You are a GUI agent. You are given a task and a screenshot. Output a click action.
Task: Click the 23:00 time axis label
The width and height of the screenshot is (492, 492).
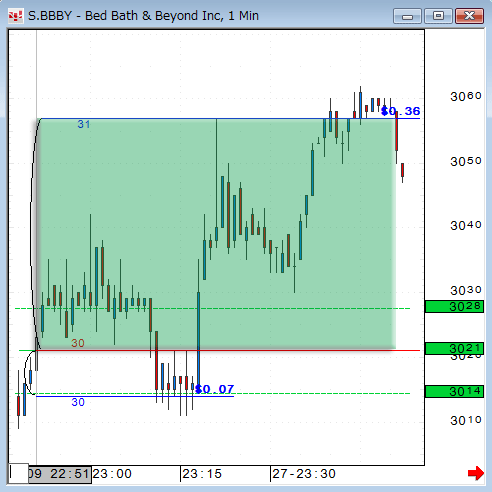tap(112, 474)
